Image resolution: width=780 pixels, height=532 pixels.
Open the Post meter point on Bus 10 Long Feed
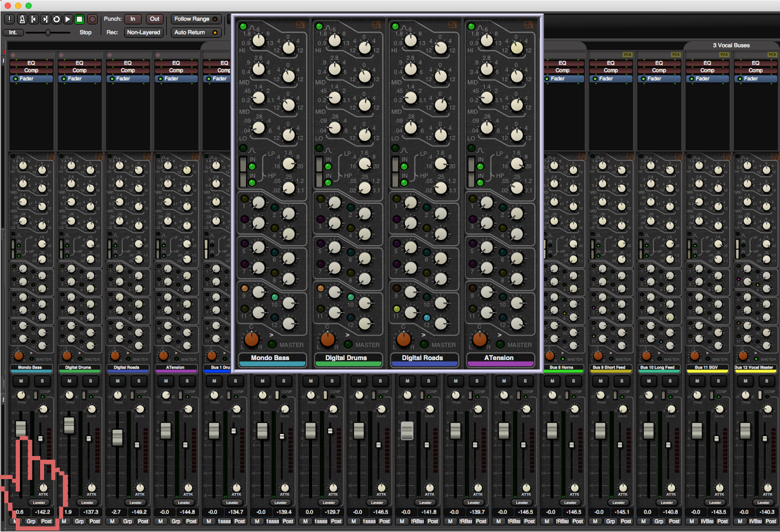pos(674,522)
